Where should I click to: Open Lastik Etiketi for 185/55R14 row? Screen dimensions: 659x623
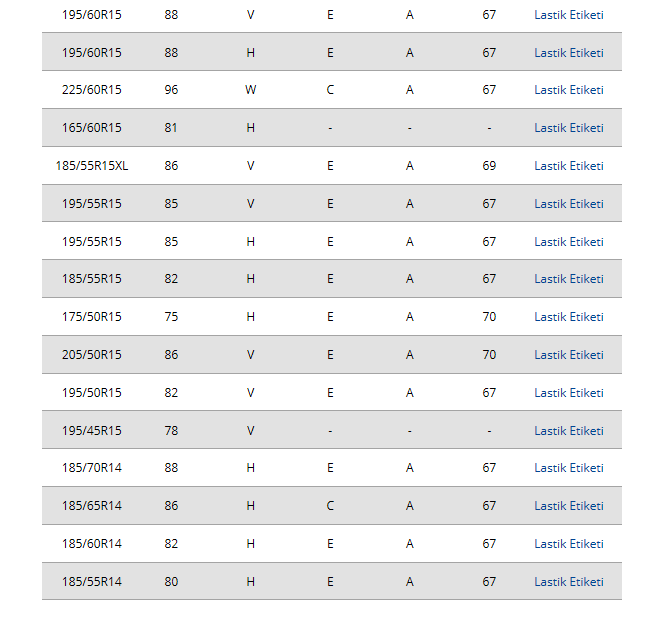point(568,582)
